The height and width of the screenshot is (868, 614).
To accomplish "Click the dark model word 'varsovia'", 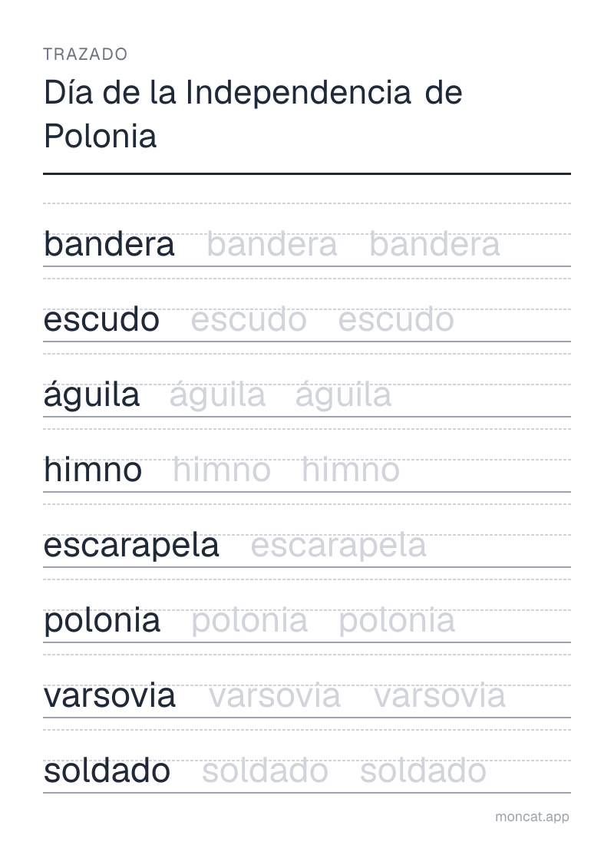I will 110,696.
